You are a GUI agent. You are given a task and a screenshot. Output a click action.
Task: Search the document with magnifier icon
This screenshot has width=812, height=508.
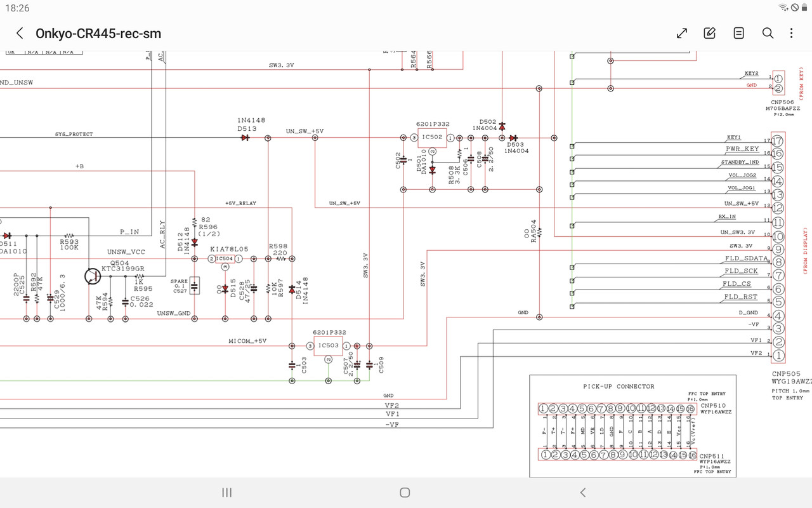pyautogui.click(x=768, y=33)
